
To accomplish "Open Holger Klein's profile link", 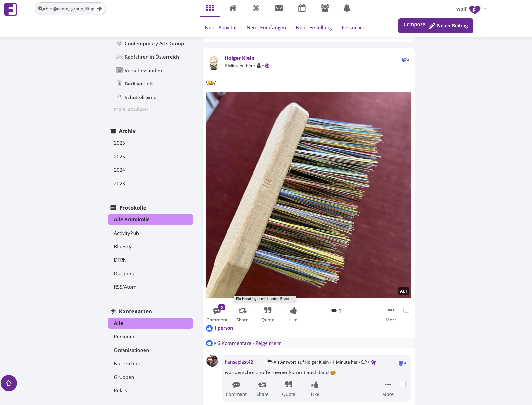I will pyautogui.click(x=240, y=58).
